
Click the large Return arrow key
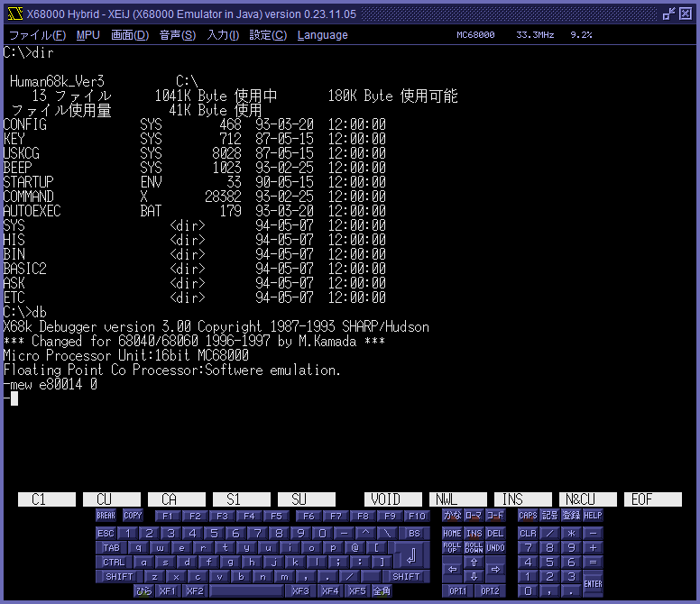(411, 556)
